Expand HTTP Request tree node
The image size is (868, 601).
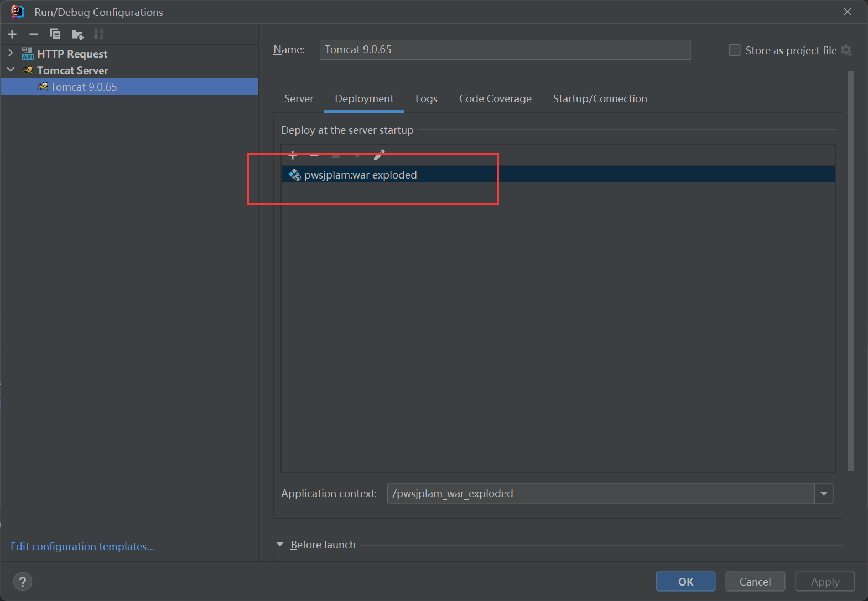[11, 53]
